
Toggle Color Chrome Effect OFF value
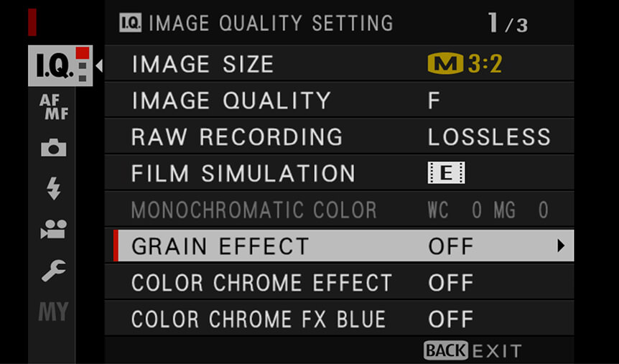(x=451, y=283)
